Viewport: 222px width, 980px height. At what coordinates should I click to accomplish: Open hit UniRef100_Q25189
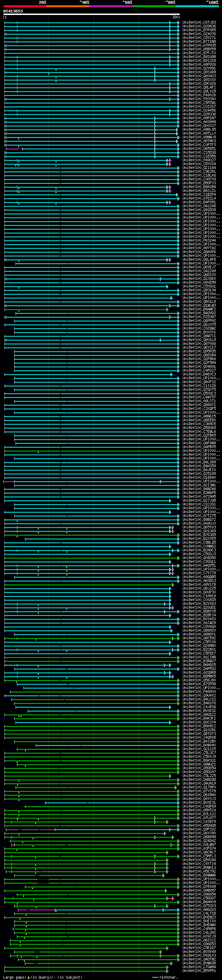(x=199, y=473)
